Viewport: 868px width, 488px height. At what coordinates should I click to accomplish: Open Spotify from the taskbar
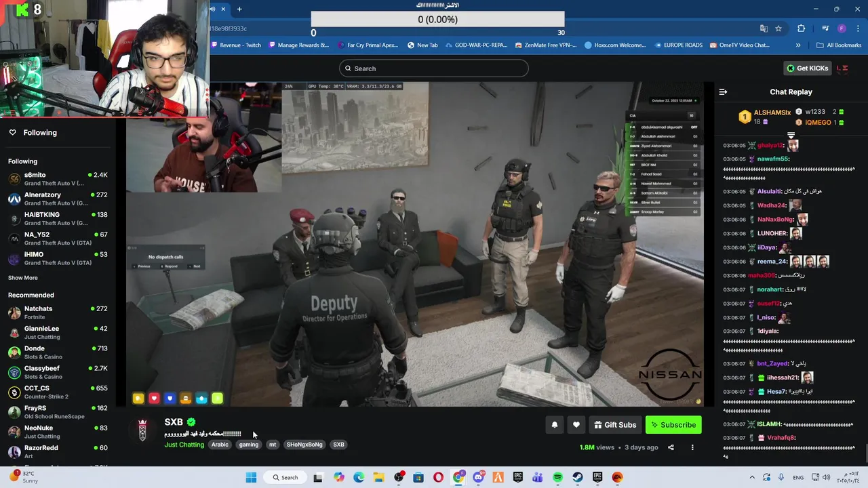click(x=557, y=477)
